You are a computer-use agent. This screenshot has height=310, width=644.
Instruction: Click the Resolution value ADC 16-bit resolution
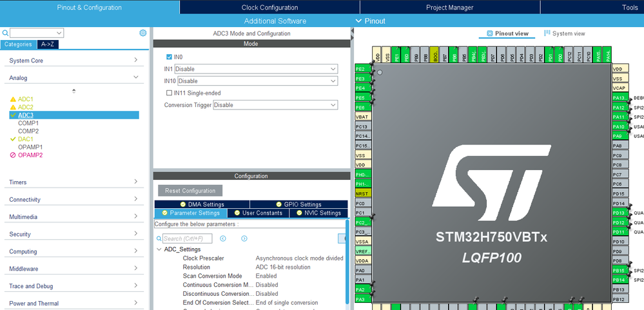(283, 267)
